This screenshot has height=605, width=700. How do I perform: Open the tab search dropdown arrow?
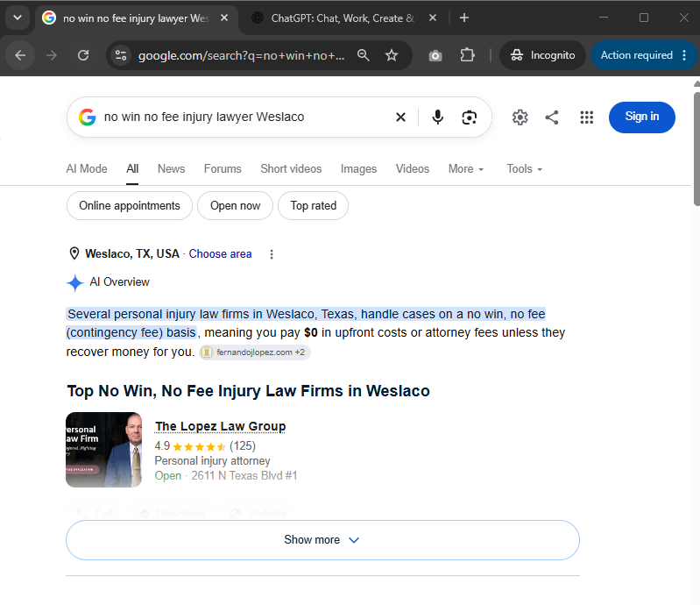click(x=18, y=18)
